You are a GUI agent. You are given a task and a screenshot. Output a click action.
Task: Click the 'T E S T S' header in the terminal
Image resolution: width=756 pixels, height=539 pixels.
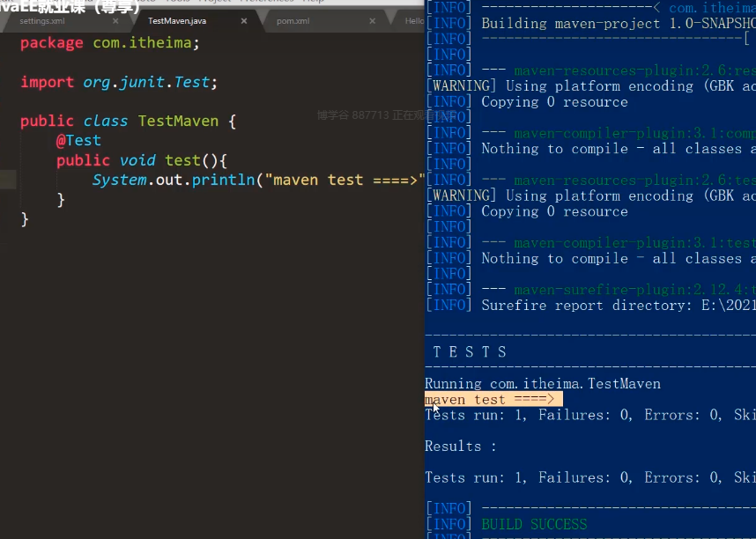470,352
